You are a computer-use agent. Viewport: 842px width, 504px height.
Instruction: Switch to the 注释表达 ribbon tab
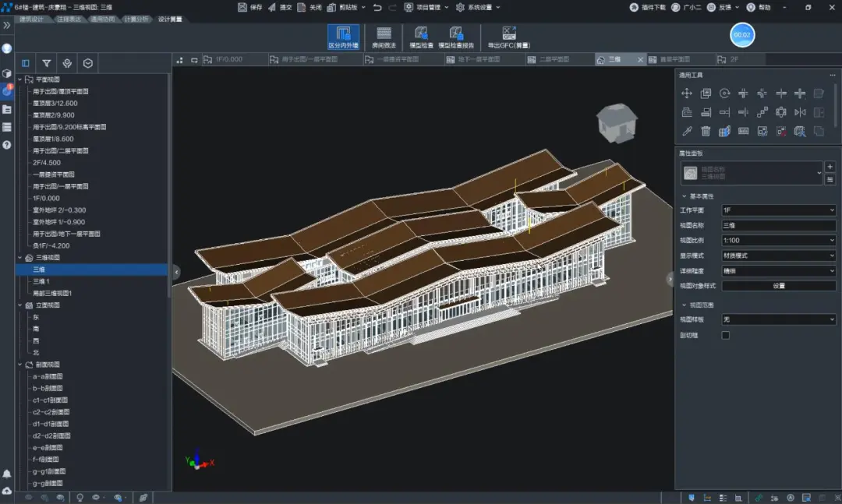coord(69,19)
